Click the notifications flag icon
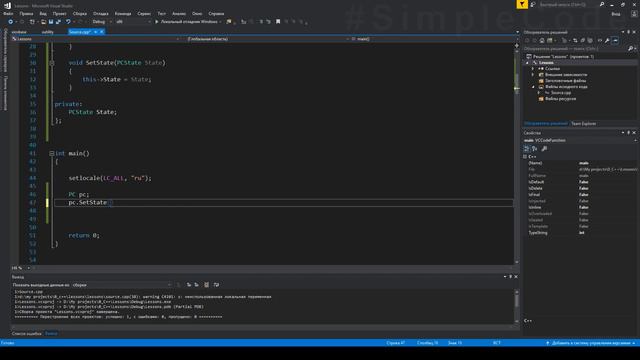The image size is (640, 360). [x=522, y=4]
